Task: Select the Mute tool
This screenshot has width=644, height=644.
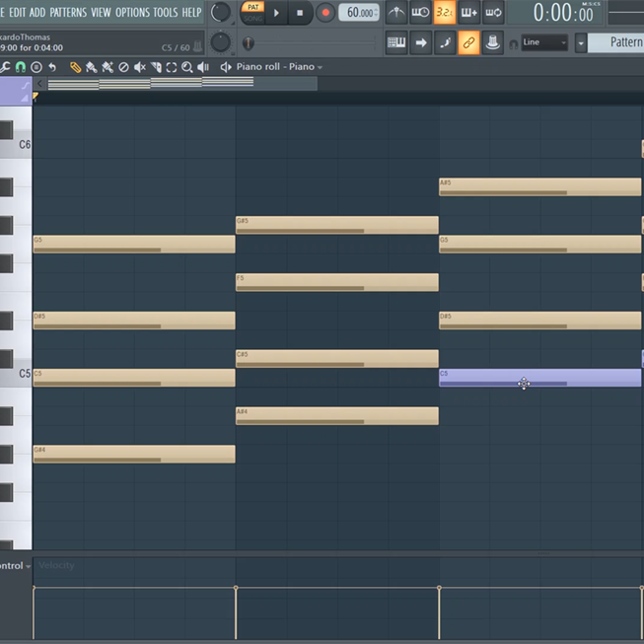Action: 140,67
